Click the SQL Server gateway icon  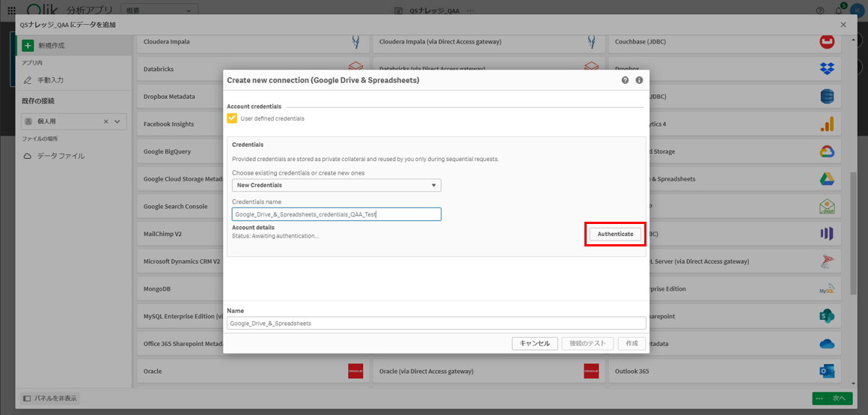coord(827,261)
